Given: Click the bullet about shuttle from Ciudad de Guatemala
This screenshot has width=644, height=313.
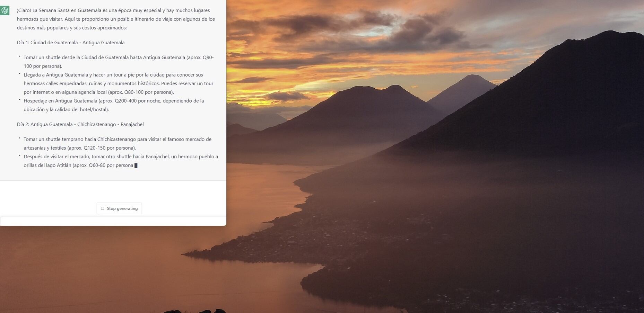Looking at the screenshot, I should tap(119, 62).
